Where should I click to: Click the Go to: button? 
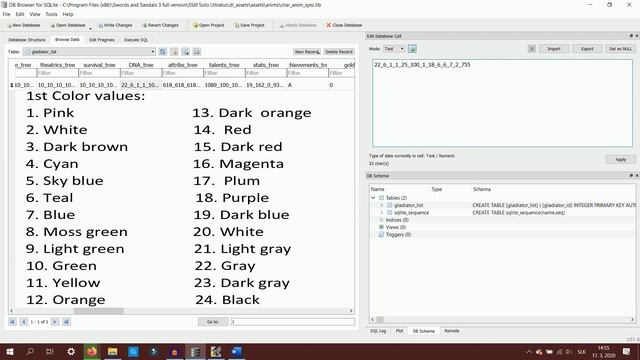213,322
